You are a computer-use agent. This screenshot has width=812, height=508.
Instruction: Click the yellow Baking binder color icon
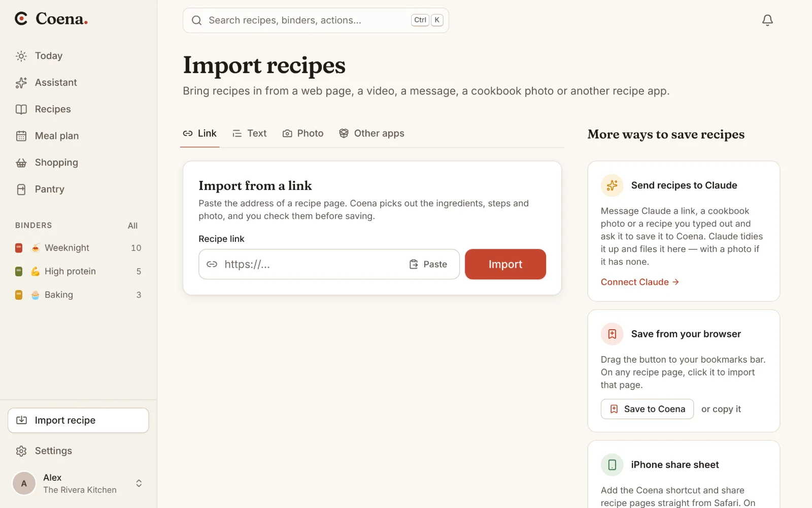19,295
